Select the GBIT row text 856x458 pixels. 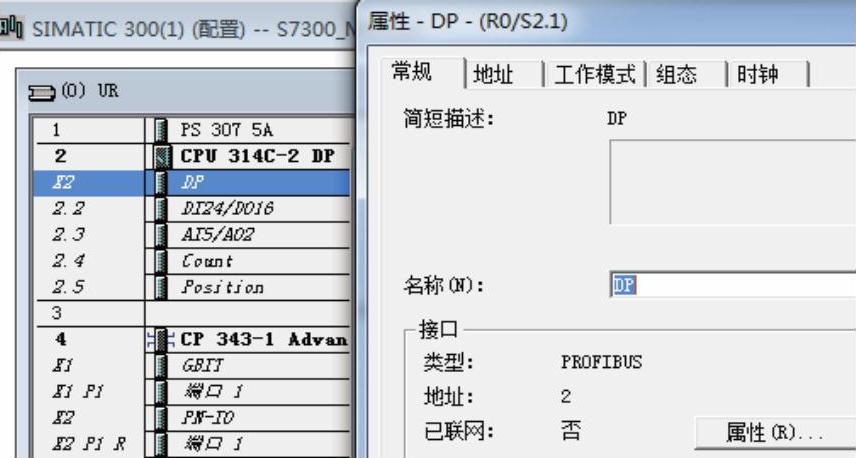tap(203, 366)
